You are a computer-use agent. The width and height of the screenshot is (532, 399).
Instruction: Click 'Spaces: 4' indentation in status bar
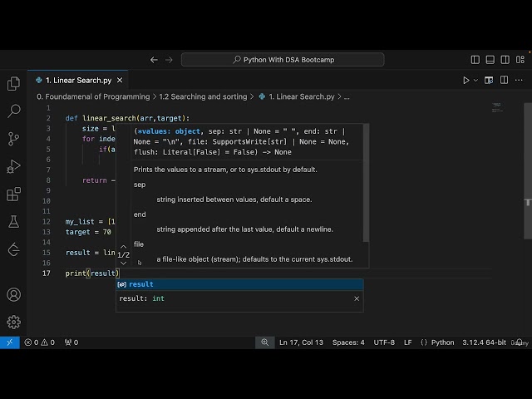tap(348, 342)
